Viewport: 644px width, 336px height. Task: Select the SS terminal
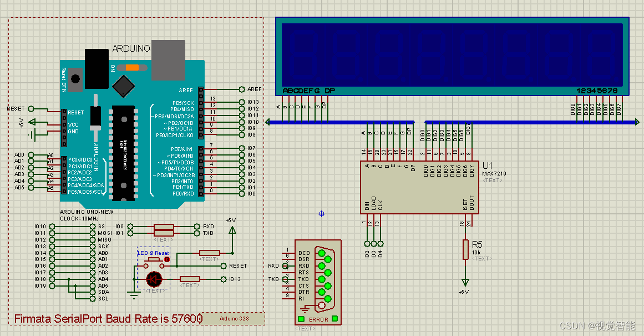[x=93, y=227]
